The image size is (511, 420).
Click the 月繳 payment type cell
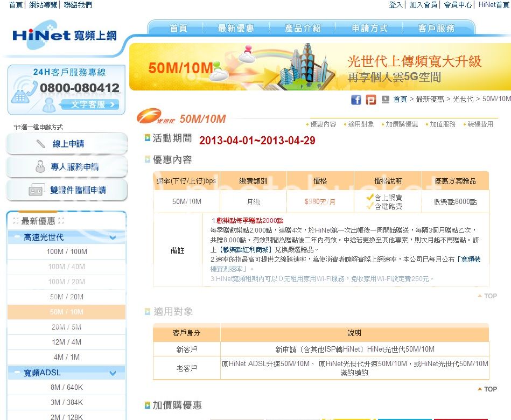click(253, 202)
